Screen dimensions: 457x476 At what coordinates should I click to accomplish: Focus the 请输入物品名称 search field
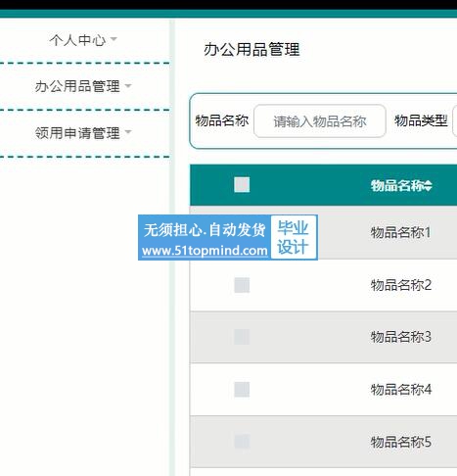(320, 121)
